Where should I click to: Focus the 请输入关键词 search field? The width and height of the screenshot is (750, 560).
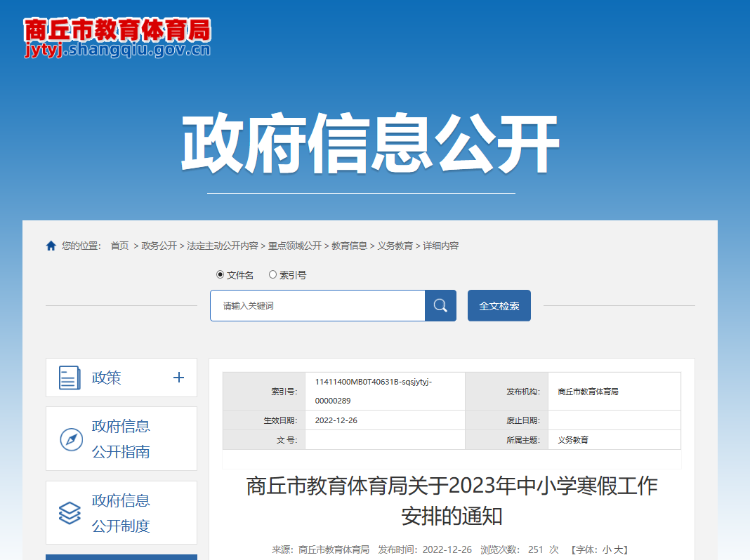(x=317, y=305)
